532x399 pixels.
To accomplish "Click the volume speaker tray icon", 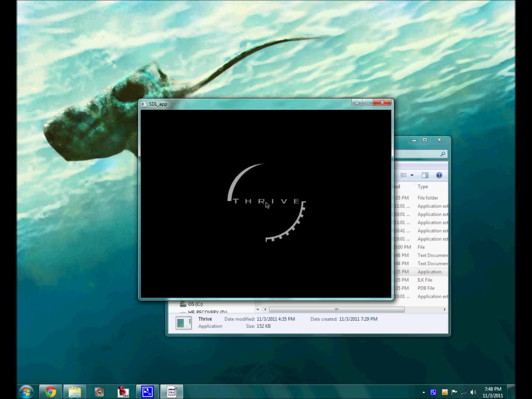I will [x=473, y=392].
